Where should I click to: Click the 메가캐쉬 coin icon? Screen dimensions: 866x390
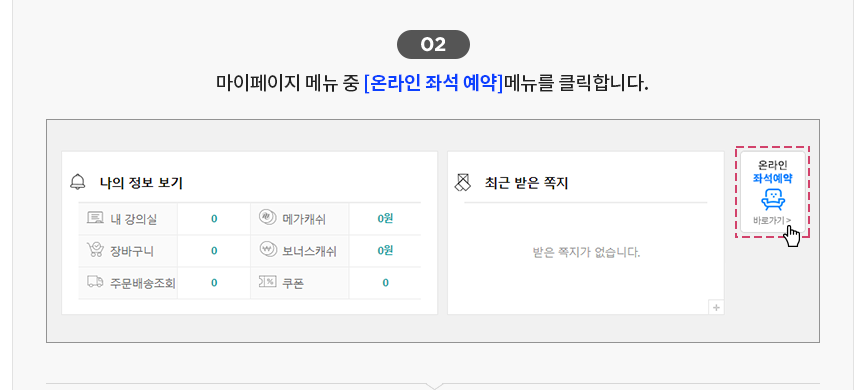click(x=267, y=218)
